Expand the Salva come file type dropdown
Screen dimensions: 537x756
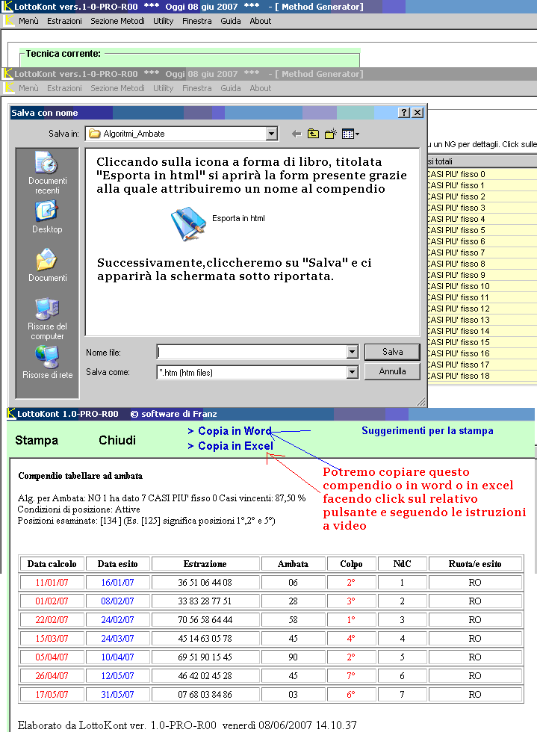click(x=353, y=372)
